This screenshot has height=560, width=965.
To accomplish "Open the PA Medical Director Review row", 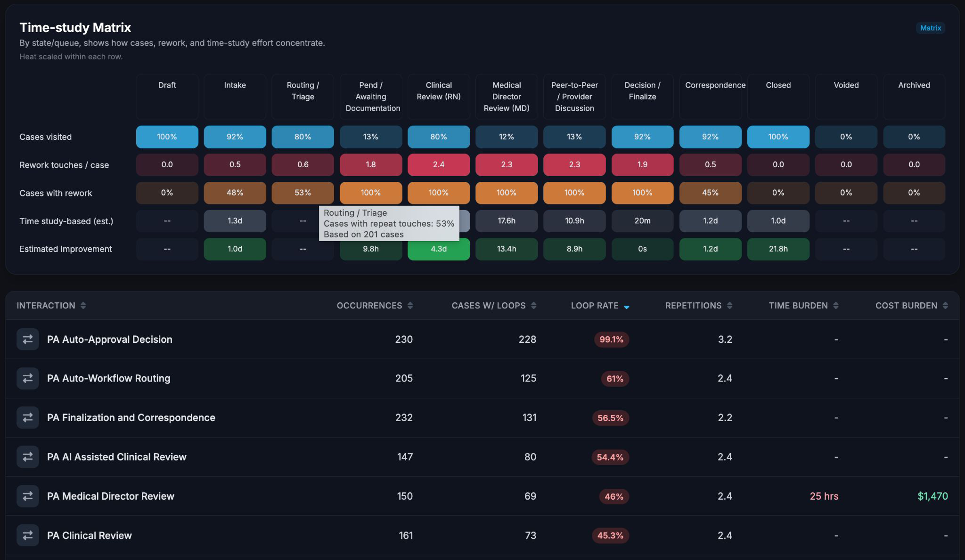I will click(482, 496).
